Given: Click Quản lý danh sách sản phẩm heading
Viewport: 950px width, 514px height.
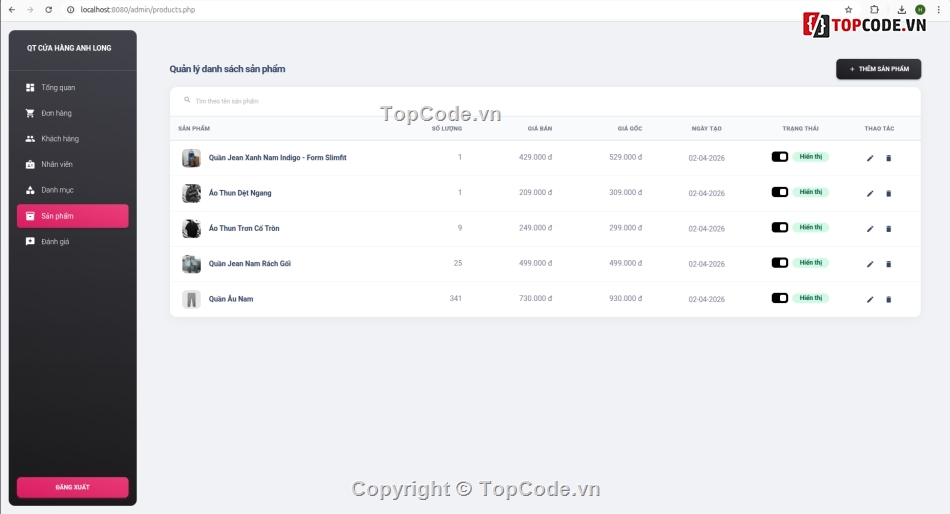Looking at the screenshot, I should tap(227, 69).
